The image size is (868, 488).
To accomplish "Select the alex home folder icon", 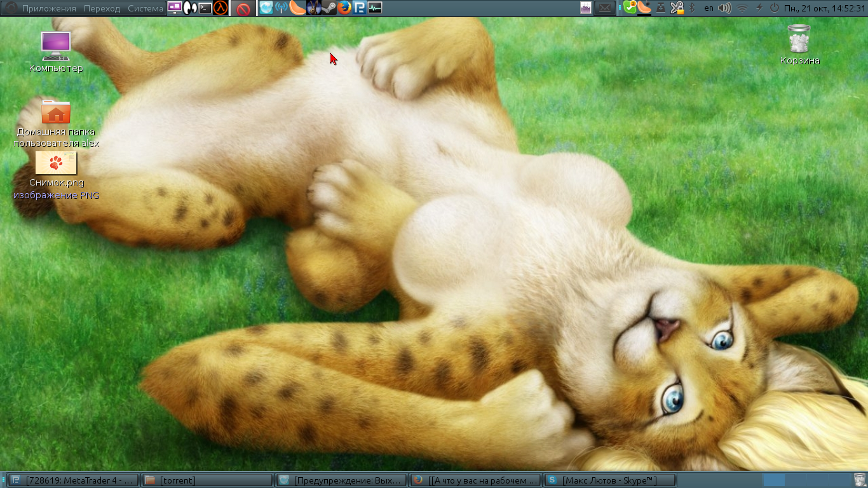I will (x=56, y=124).
